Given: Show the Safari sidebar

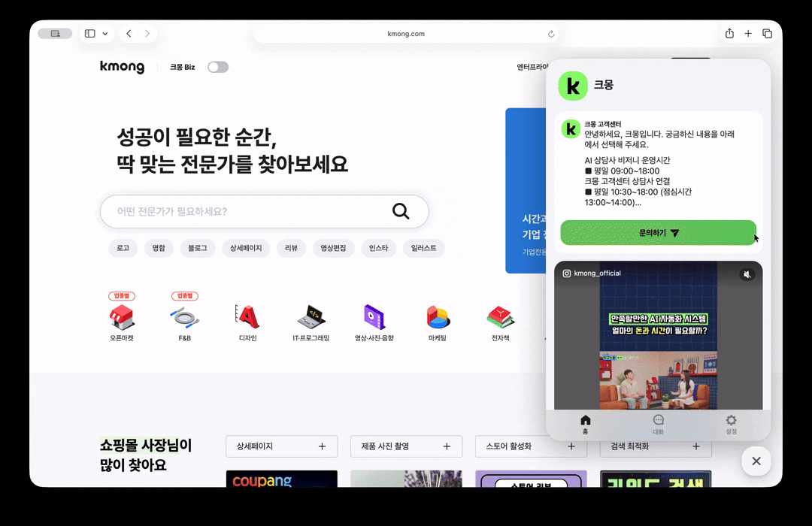Looking at the screenshot, I should pyautogui.click(x=89, y=34).
